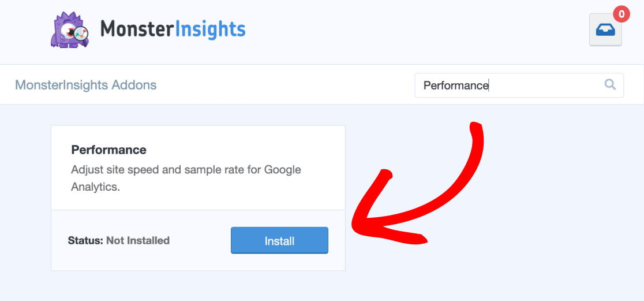Click the MonsterInsights monster mascot logo

click(69, 30)
